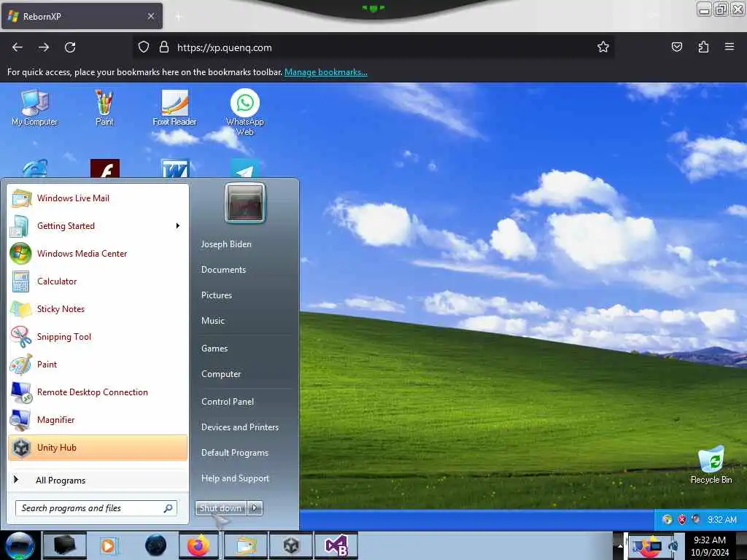Open the Recycle Bin

tap(711, 464)
